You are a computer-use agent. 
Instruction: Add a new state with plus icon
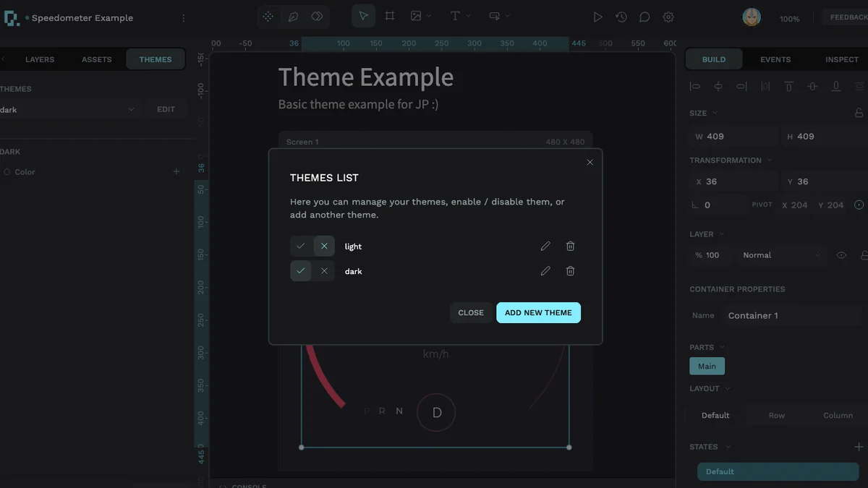[x=859, y=447]
